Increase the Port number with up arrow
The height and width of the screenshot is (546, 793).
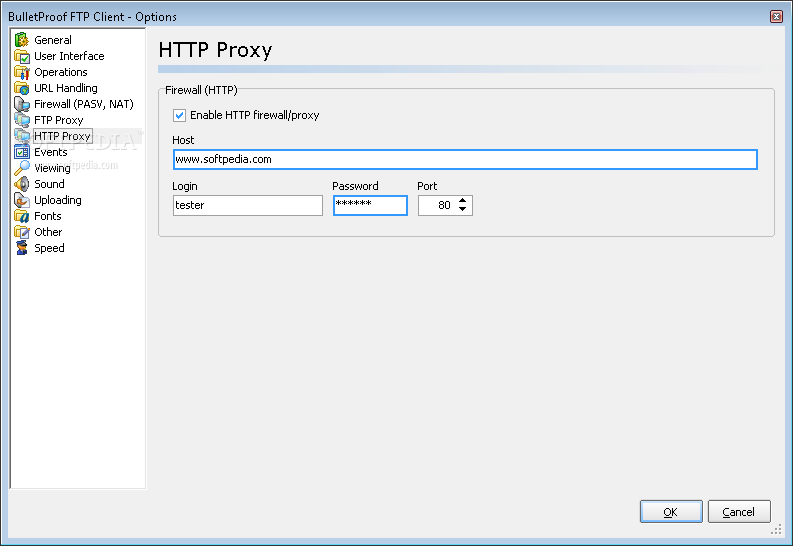pos(462,201)
